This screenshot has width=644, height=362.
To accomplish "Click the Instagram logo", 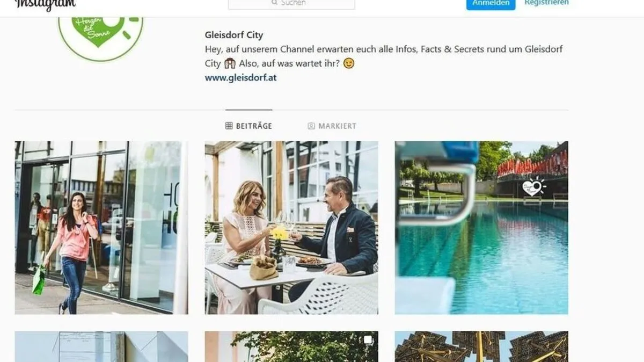I will point(45,5).
